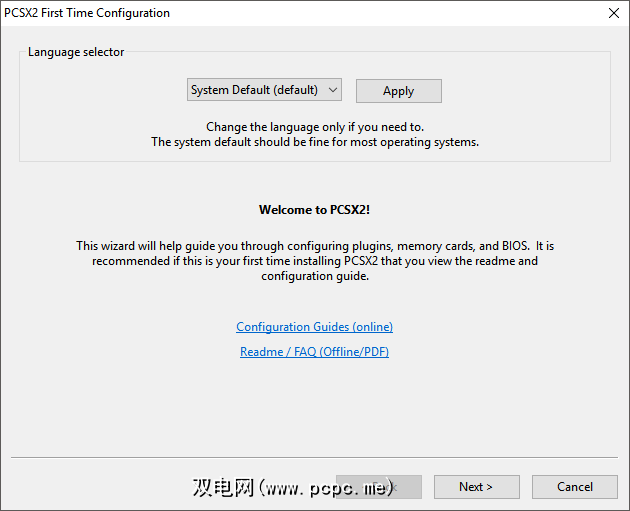630x511 pixels.
Task: Click the Apply language button
Action: [x=399, y=91]
